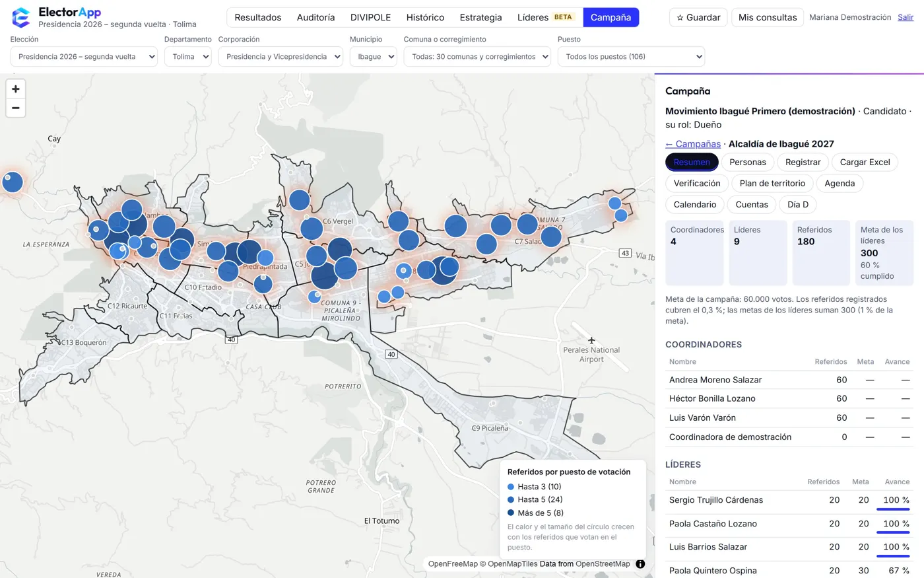Open the OpenStreetMap attribution link
The height and width of the screenshot is (578, 924).
(x=603, y=564)
